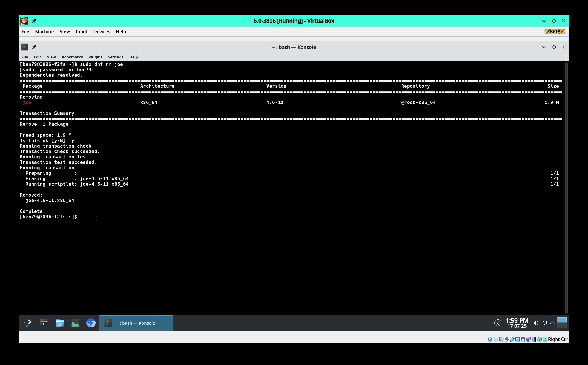Expand hidden system tray icons

[552, 323]
